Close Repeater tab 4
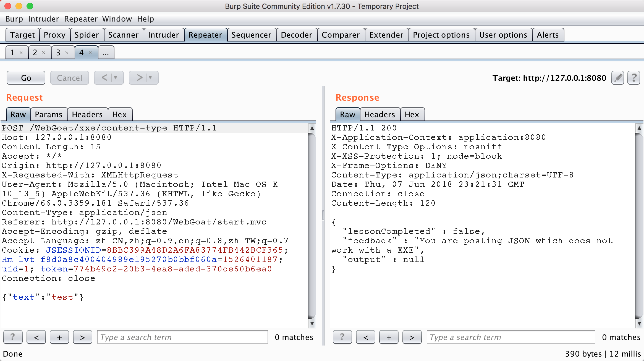The image size is (644, 361). pos(90,53)
